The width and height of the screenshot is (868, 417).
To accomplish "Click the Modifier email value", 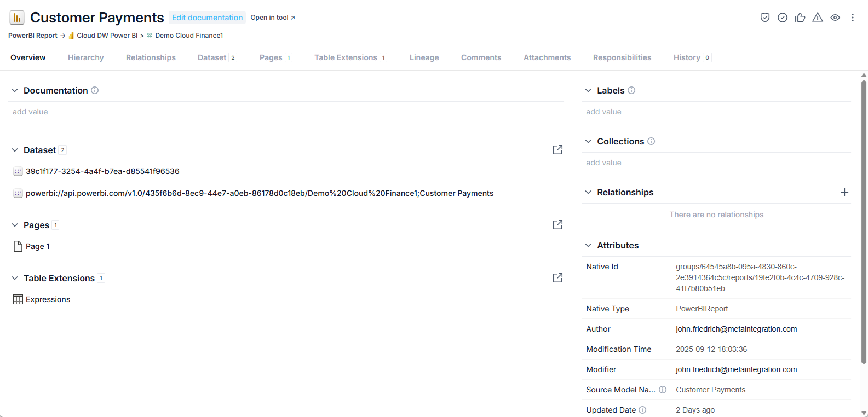I will tap(737, 369).
